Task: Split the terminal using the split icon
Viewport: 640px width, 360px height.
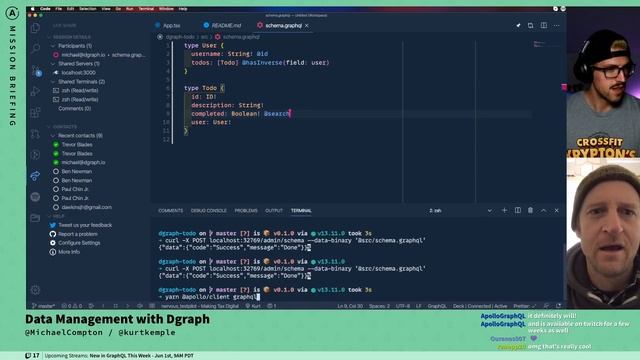Action: point(518,210)
